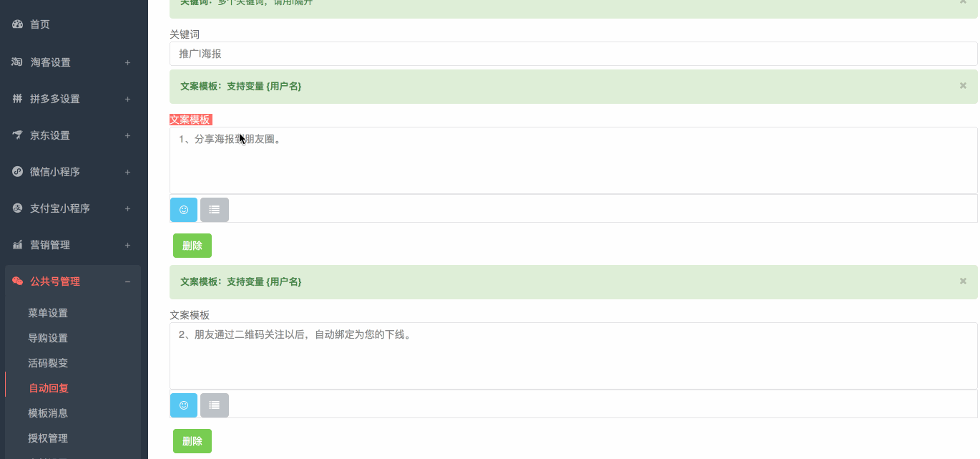Screen dimensions: 980x459
Task: Insert emoji in first 文案模板 editor
Action: tap(184, 210)
